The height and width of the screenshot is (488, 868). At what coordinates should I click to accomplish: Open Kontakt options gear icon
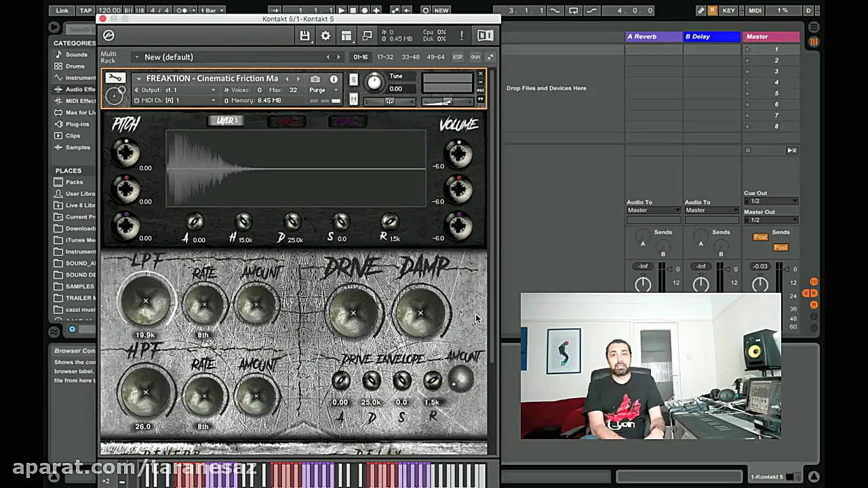click(325, 36)
